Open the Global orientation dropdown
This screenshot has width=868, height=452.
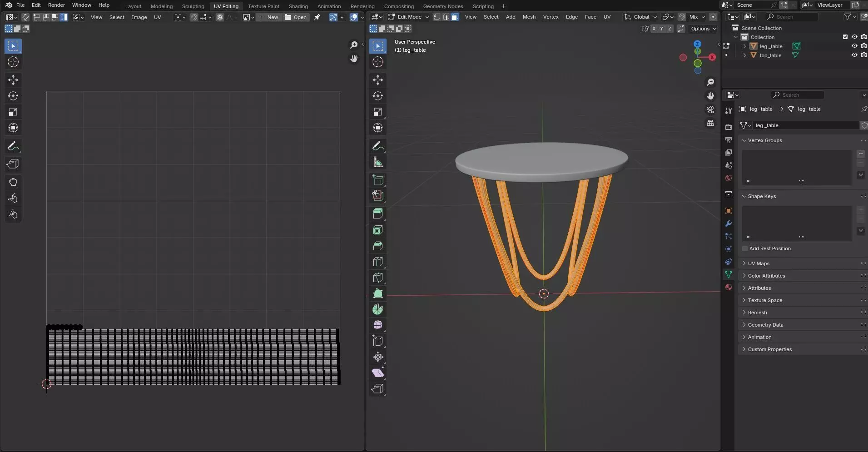(640, 17)
